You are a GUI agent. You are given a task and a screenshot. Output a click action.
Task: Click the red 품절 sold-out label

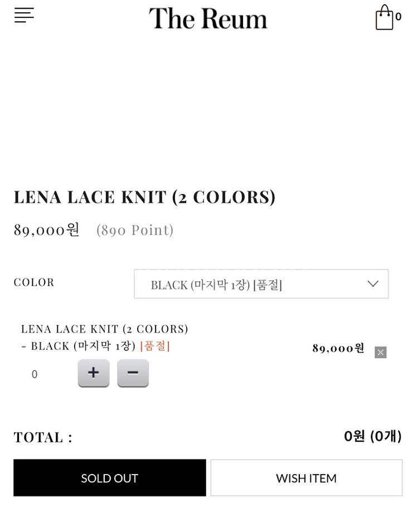pyautogui.click(x=155, y=346)
